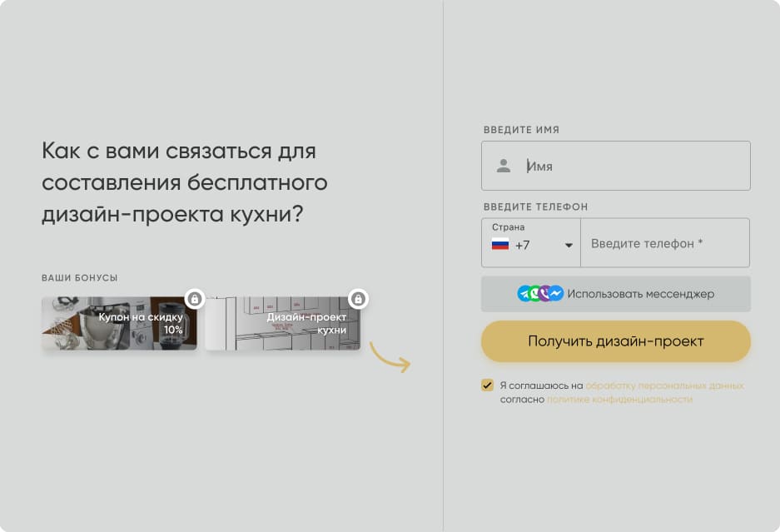Click the lock icon on the kitchen design project bonus

358,298
